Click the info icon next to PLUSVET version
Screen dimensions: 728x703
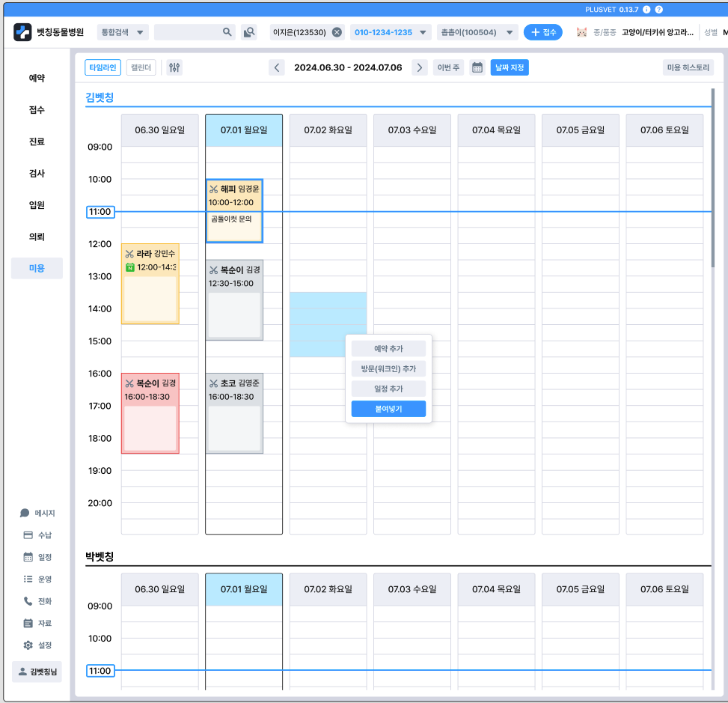(646, 10)
